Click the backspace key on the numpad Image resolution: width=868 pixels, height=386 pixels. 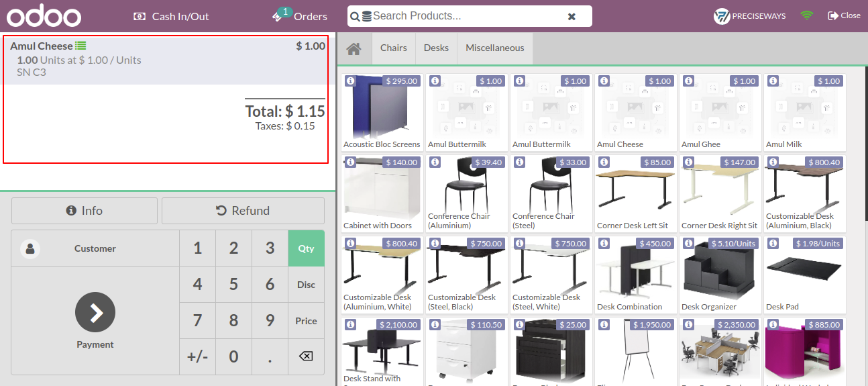306,356
